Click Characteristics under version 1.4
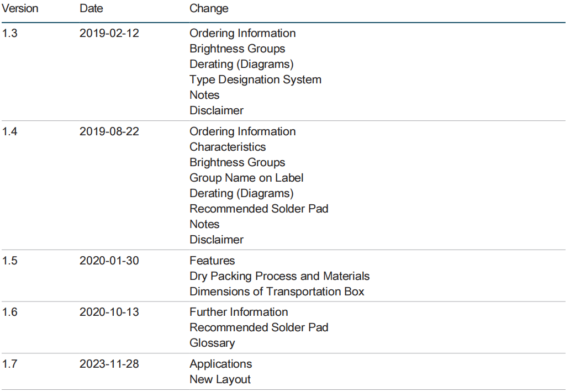 click(x=228, y=147)
